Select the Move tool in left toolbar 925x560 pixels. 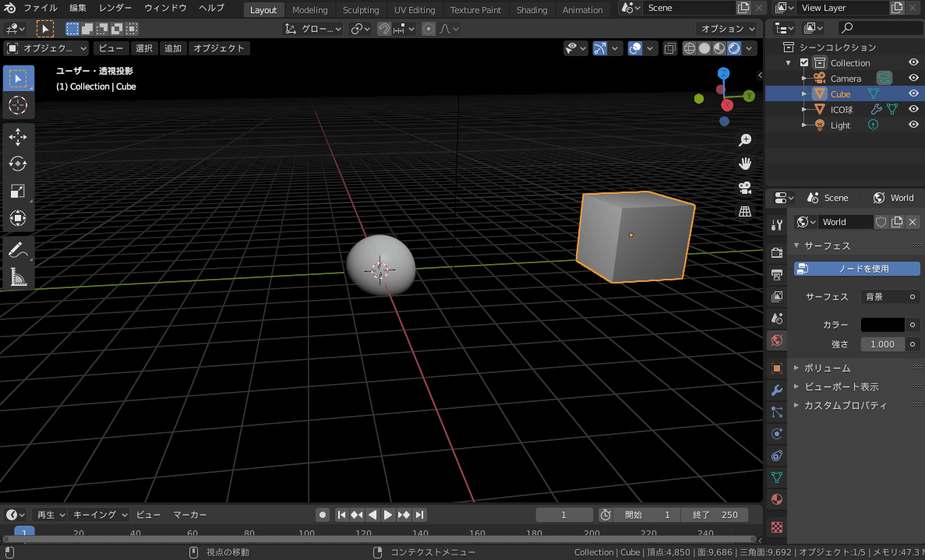17,136
